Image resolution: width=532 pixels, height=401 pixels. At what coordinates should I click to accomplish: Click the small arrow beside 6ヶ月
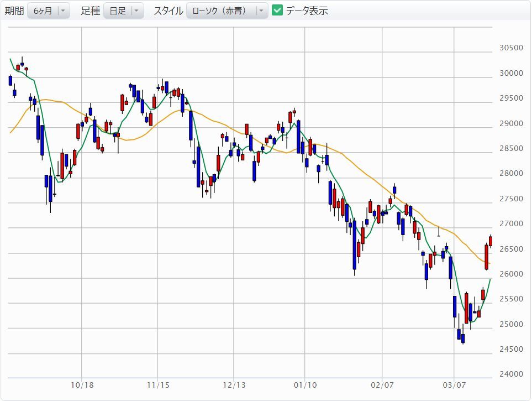64,10
